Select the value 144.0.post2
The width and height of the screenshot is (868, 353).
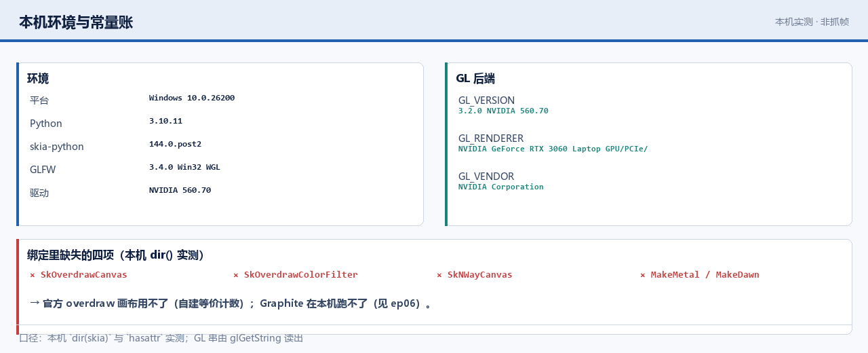pyautogui.click(x=175, y=144)
